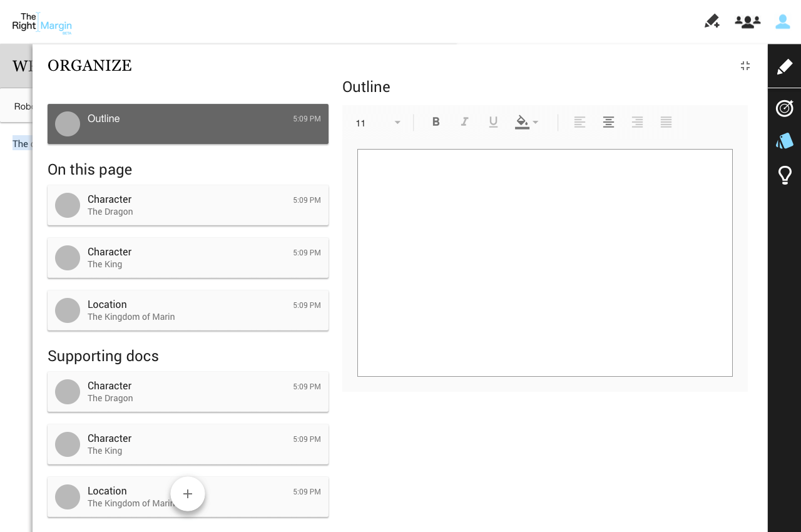Toggle bold formatting

(x=436, y=122)
